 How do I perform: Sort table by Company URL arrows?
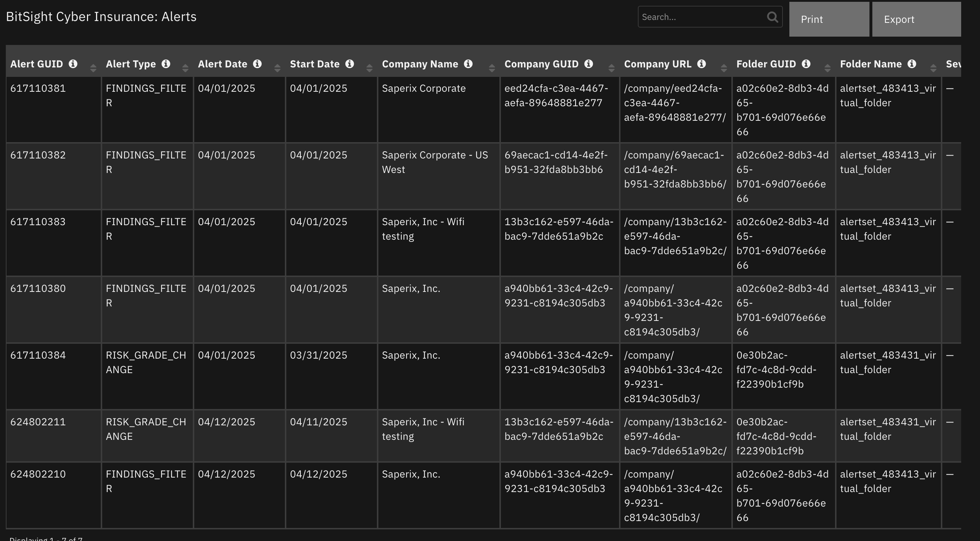click(724, 68)
